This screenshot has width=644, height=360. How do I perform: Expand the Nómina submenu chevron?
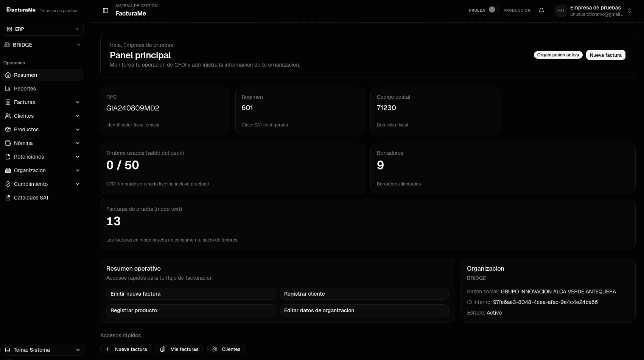pos(78,143)
